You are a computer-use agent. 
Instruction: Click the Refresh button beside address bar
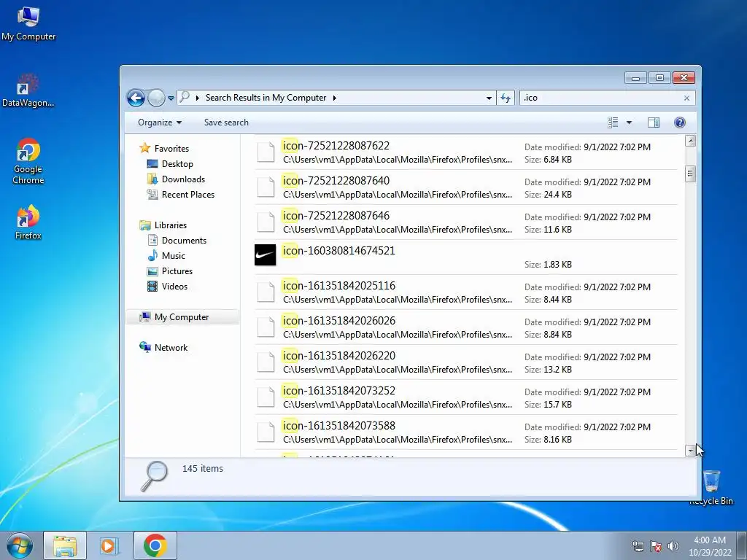pos(506,98)
